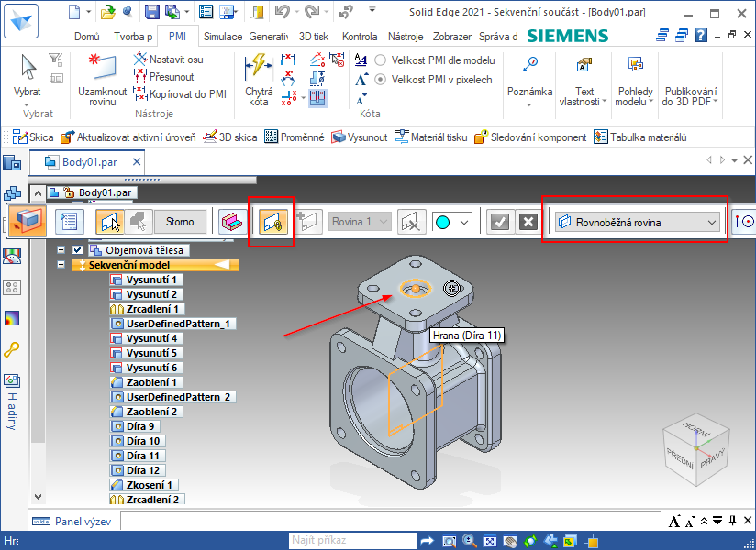Open the Tabulka materiálů tool

tap(640, 137)
